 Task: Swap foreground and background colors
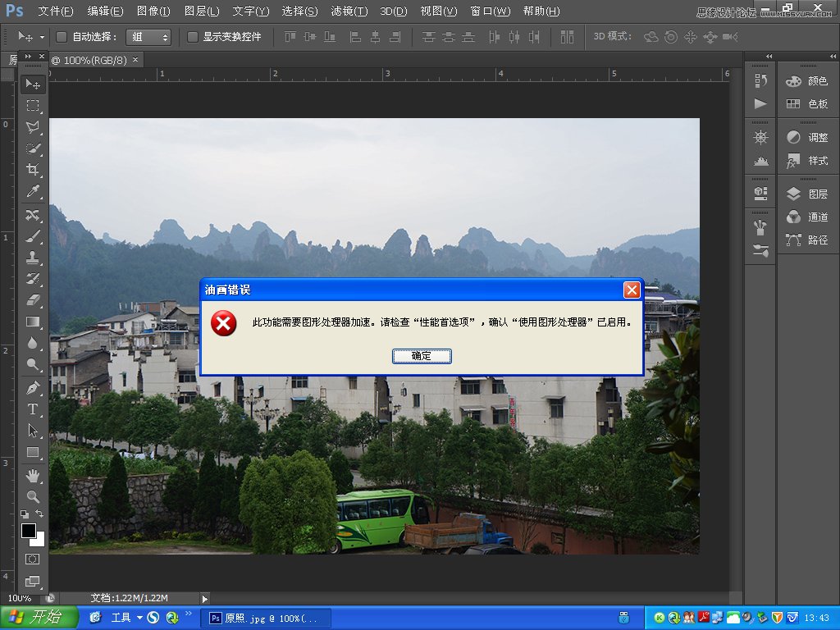[39, 514]
